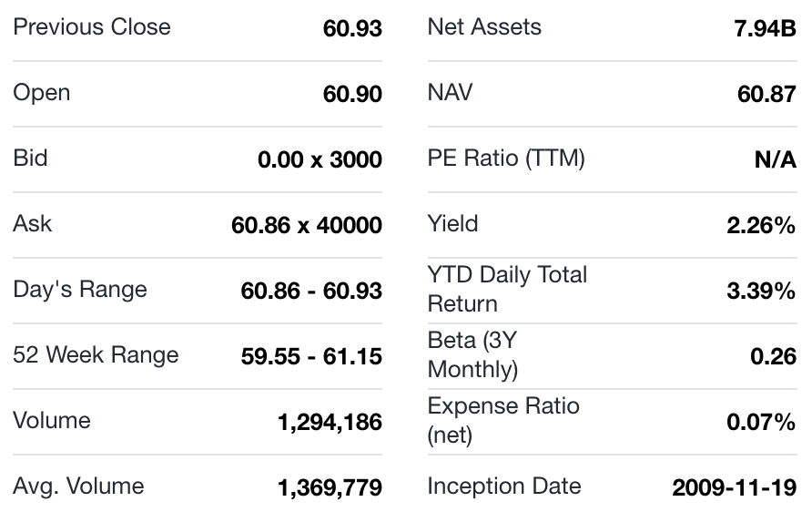The height and width of the screenshot is (512, 812).
Task: Click the Previous Close label
Action: click(x=92, y=27)
